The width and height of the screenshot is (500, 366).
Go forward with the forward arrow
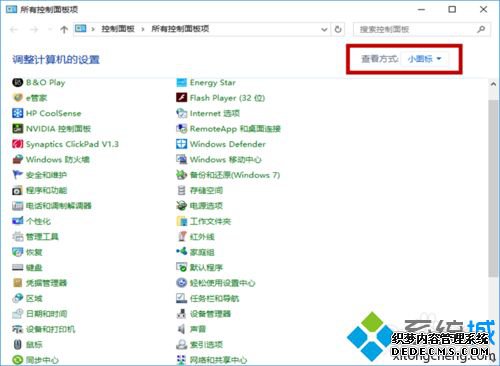tap(34, 30)
